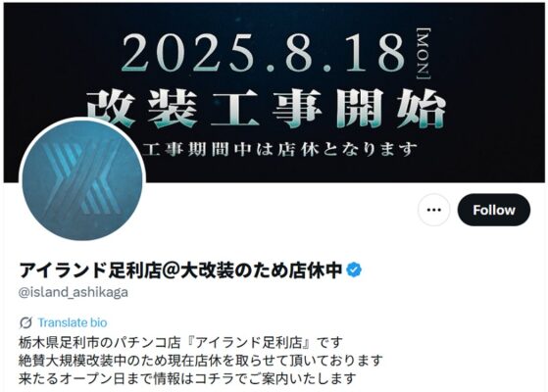The image size is (548, 392).
Task: Click the [MON] label on banner
Action: point(423,54)
